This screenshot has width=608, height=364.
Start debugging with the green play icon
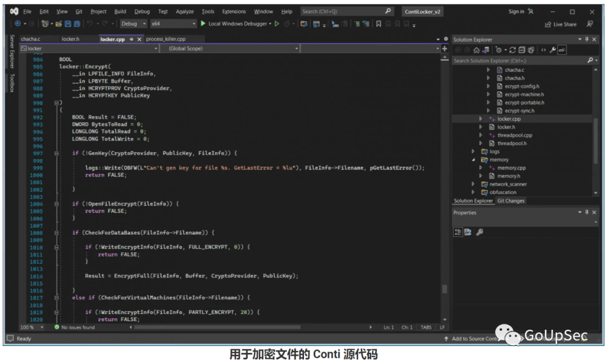pyautogui.click(x=203, y=24)
